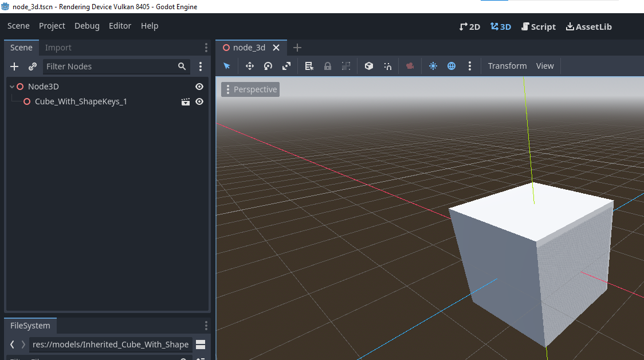Toggle preview sunlight in the viewport

tap(433, 66)
